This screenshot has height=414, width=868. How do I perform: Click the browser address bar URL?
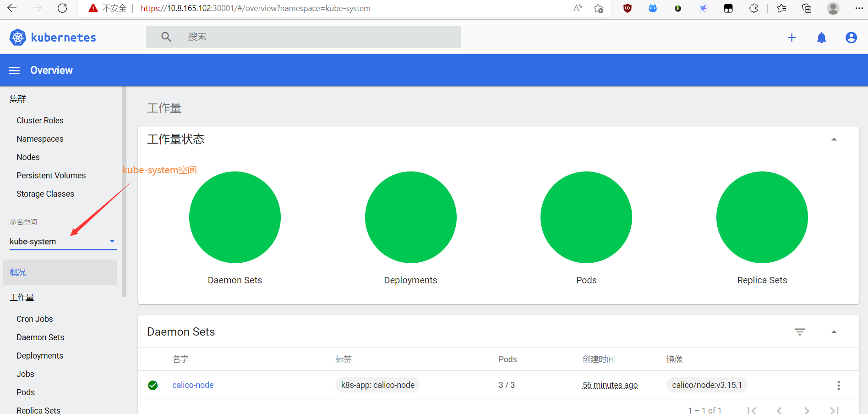(x=256, y=8)
